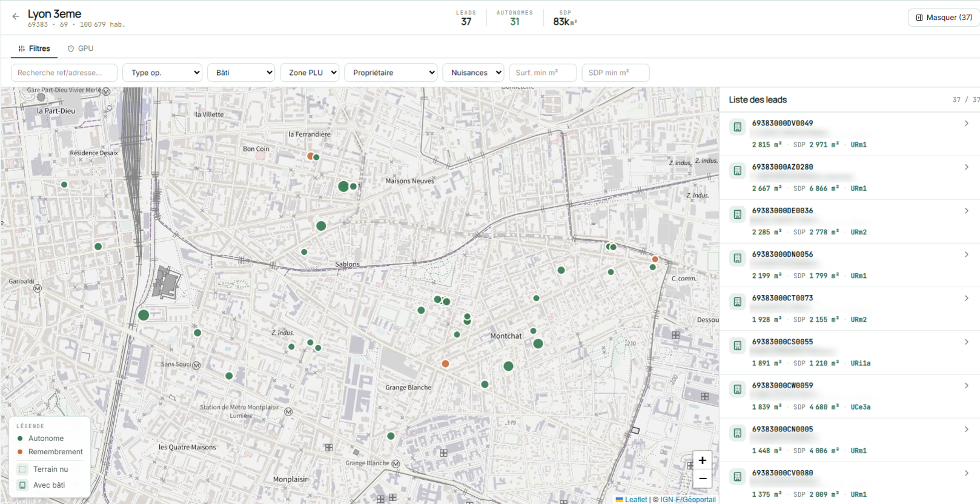Click chevron for lead 69383000CV0080
Image resolution: width=980 pixels, height=504 pixels.
pyautogui.click(x=966, y=472)
